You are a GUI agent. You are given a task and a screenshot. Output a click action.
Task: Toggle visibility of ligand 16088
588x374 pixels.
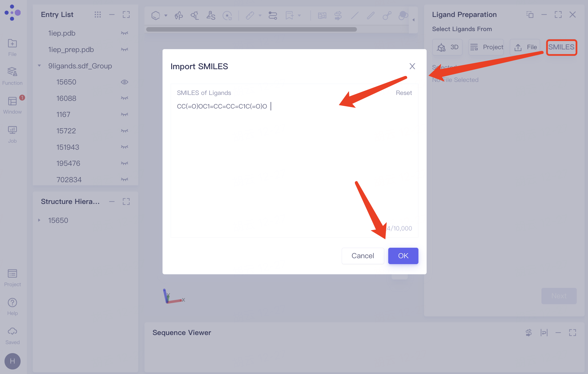pos(125,98)
